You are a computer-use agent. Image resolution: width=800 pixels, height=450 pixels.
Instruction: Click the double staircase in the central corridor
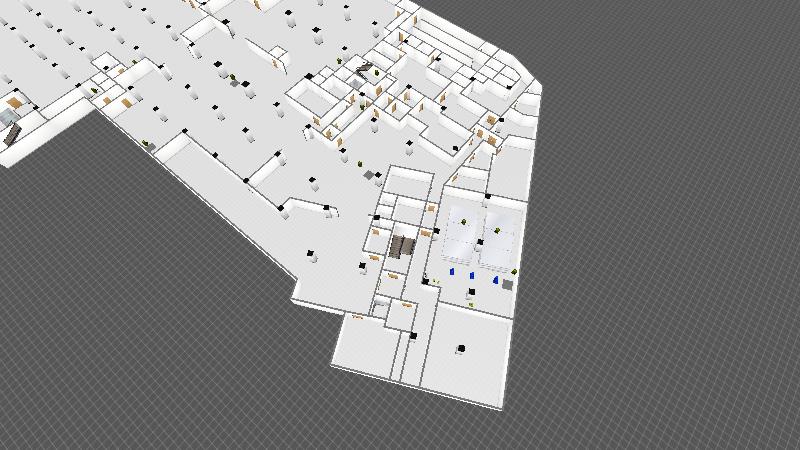pos(402,245)
